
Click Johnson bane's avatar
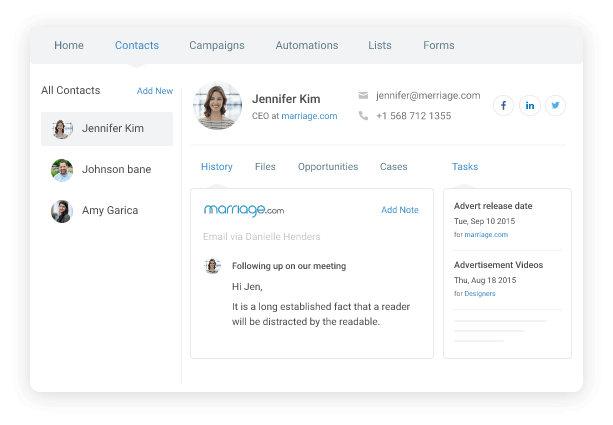point(62,170)
